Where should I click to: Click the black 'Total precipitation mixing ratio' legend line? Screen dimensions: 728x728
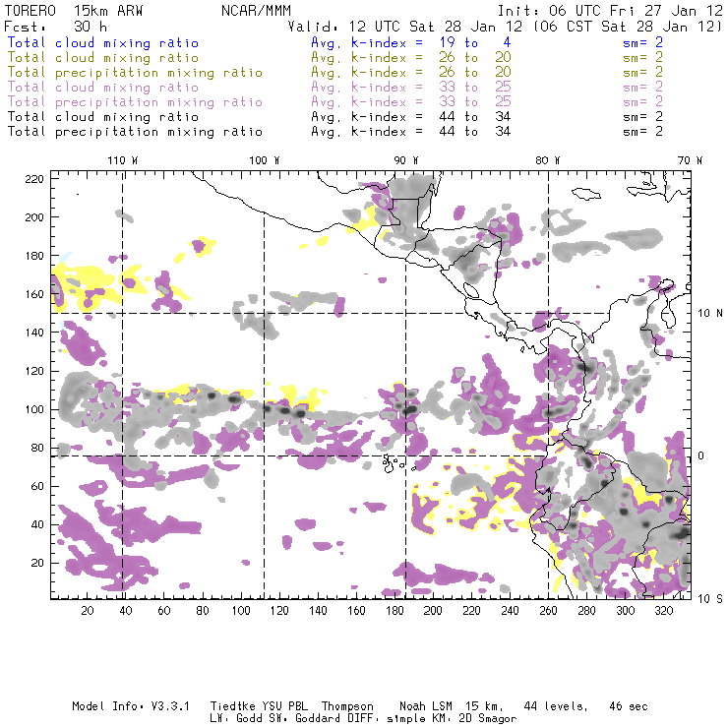pyautogui.click(x=135, y=132)
